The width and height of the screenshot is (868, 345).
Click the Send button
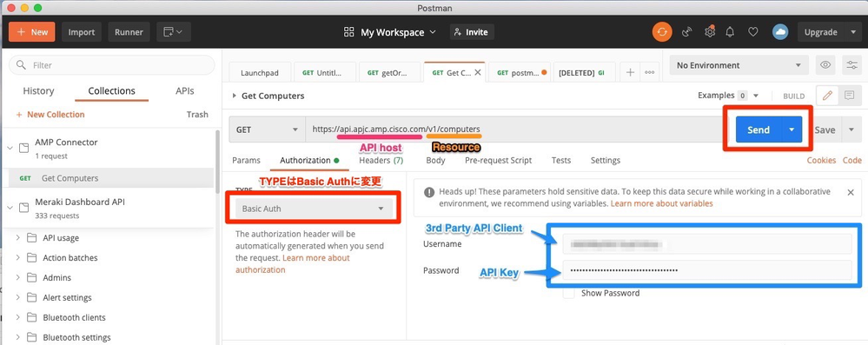(759, 129)
